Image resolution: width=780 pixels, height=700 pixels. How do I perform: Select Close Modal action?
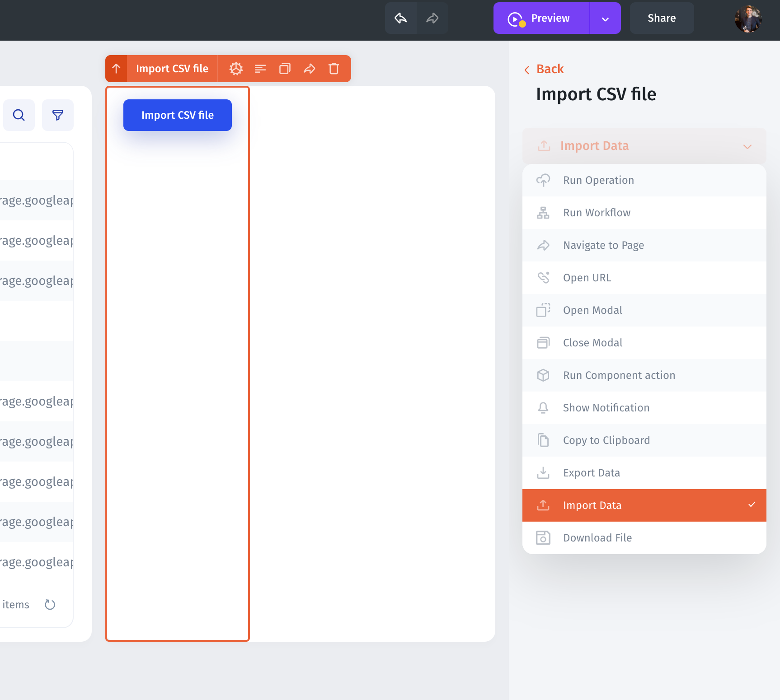pos(644,343)
